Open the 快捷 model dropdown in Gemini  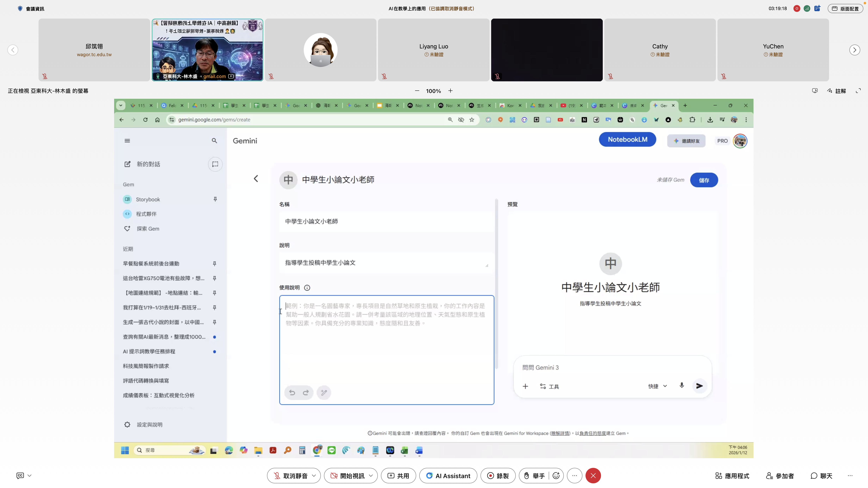tap(657, 386)
